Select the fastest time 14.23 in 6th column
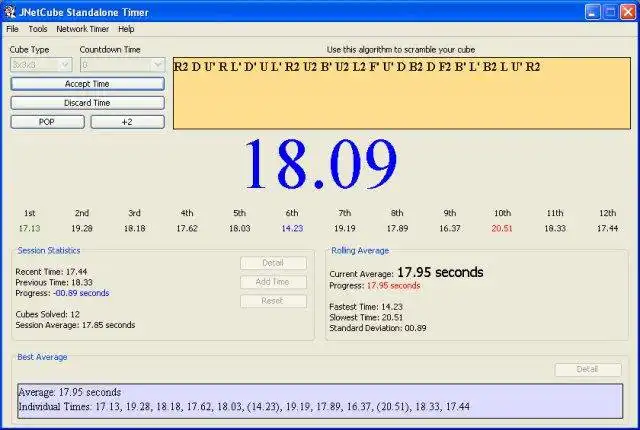This screenshot has width=640, height=430. [292, 228]
